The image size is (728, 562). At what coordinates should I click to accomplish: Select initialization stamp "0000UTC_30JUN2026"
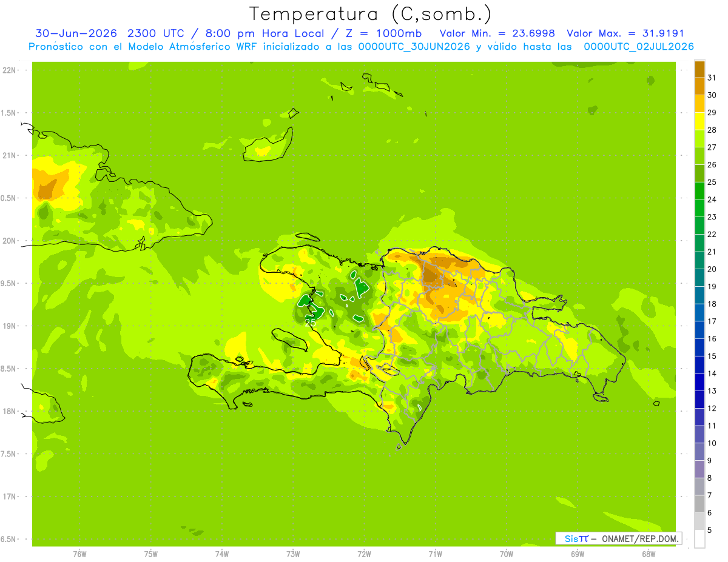414,47
